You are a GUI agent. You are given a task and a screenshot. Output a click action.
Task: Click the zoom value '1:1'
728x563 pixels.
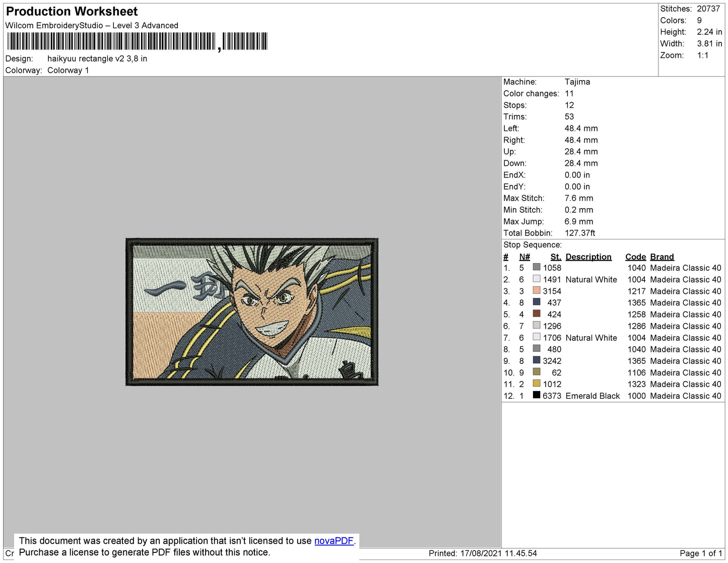pos(703,55)
